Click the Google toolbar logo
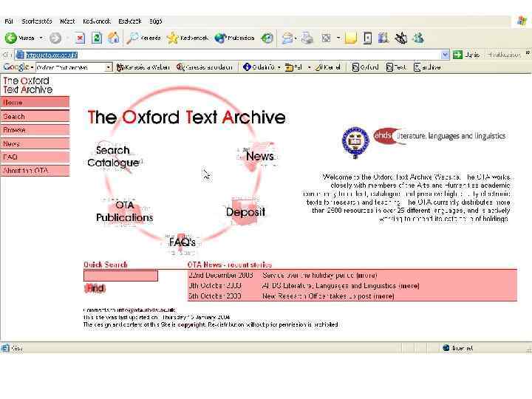This screenshot has width=532, height=399. click(x=16, y=67)
